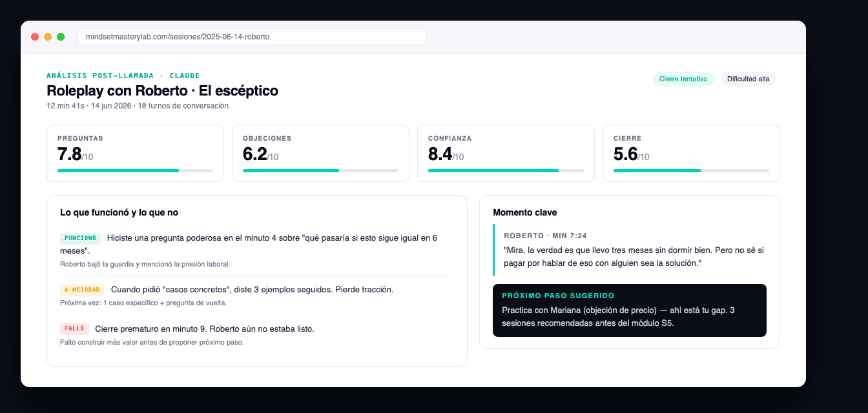The image size is (868, 413).
Task: Click the Cierre score 5.6
Action: point(626,154)
